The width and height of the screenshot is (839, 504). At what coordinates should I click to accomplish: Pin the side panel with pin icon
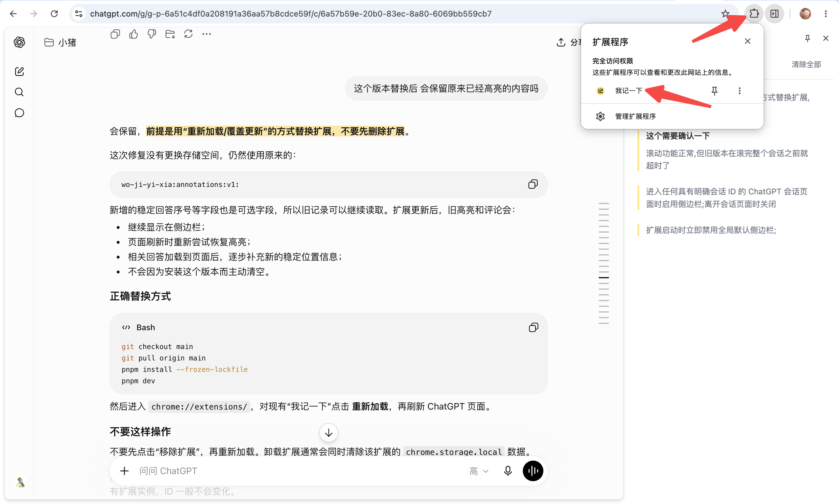[x=808, y=38]
